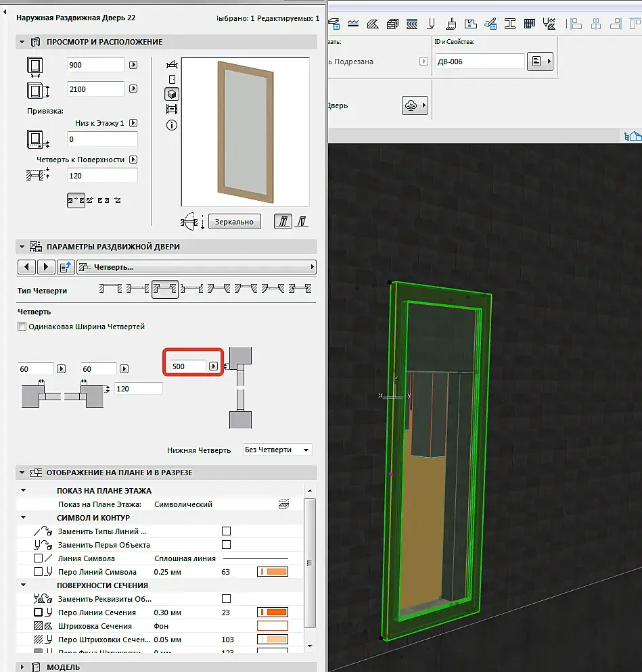Choose the preview picture view icon
Screen dimensions: 642x672
(x=172, y=110)
